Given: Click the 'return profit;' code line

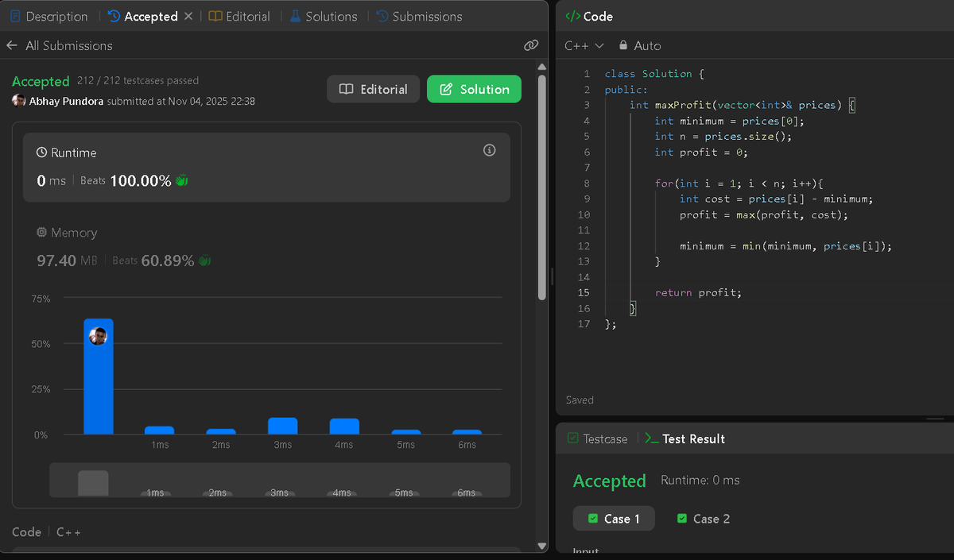Looking at the screenshot, I should point(698,292).
